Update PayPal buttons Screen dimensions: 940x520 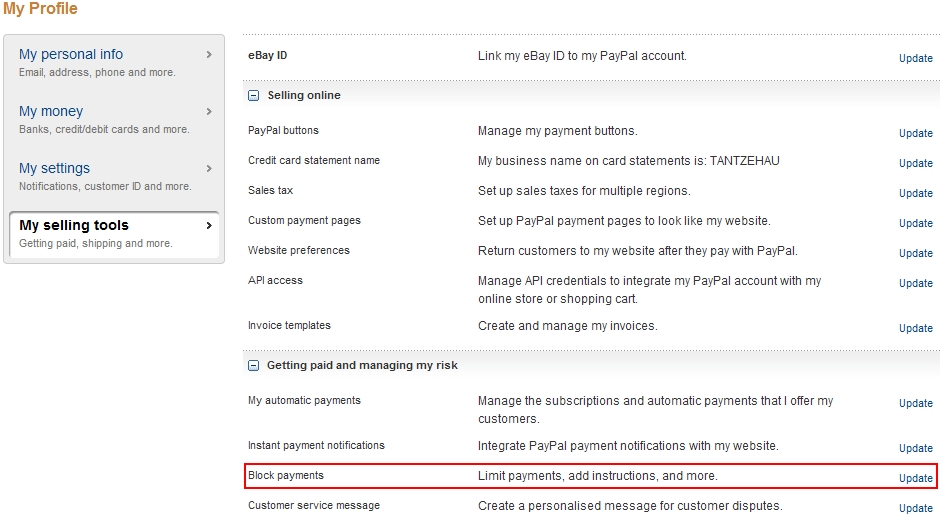point(915,133)
